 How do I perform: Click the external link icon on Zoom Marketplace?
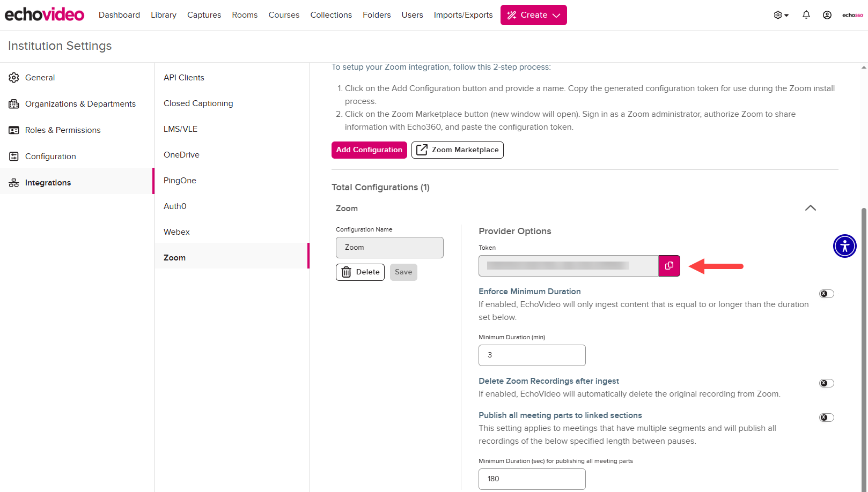click(x=422, y=150)
